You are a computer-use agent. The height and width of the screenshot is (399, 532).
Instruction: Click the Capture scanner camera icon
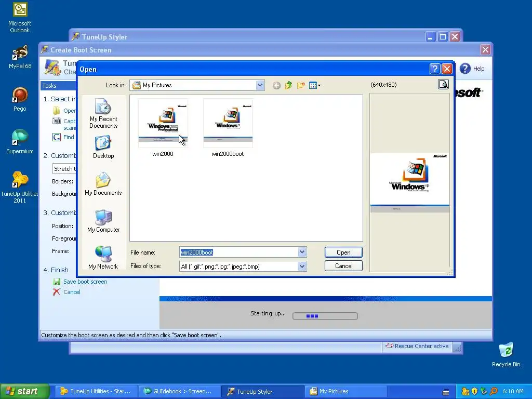56,121
